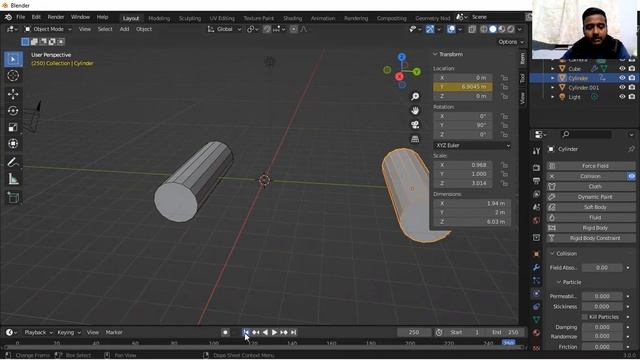This screenshot has width=640, height=360.
Task: Hide Light in the outliner viewport
Action: click(622, 97)
